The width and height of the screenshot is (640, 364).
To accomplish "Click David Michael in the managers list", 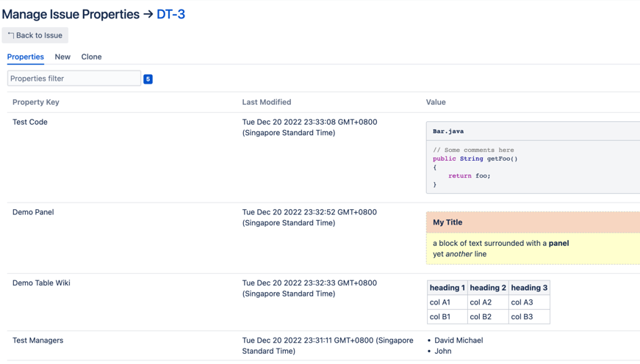I will (x=459, y=341).
